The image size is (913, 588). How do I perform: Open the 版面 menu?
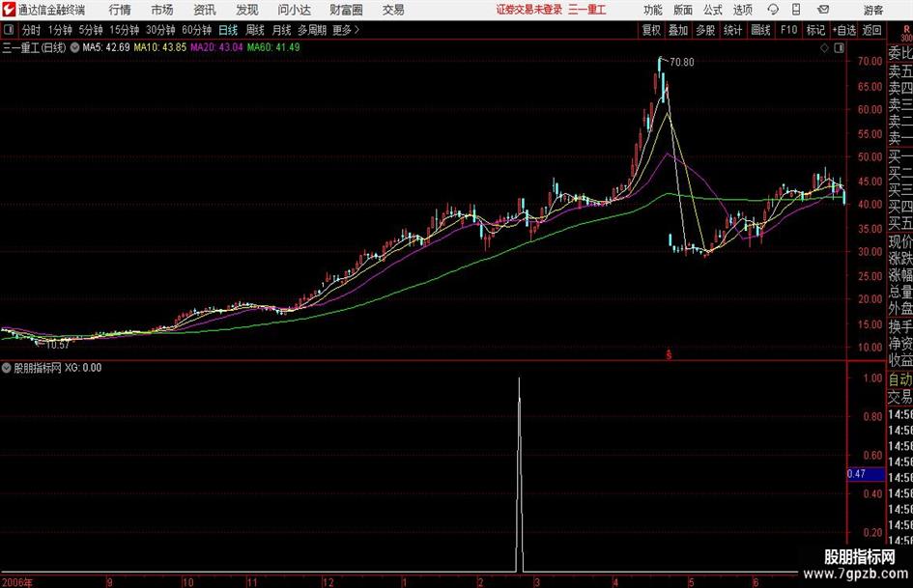point(682,10)
